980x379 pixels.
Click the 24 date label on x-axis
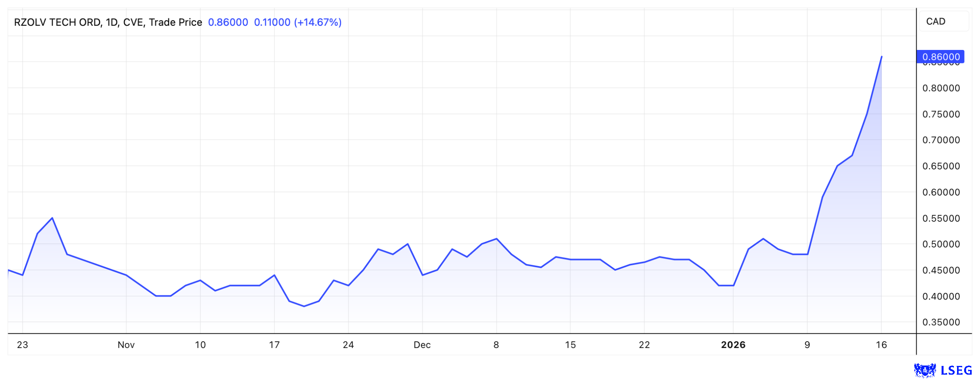click(x=348, y=345)
